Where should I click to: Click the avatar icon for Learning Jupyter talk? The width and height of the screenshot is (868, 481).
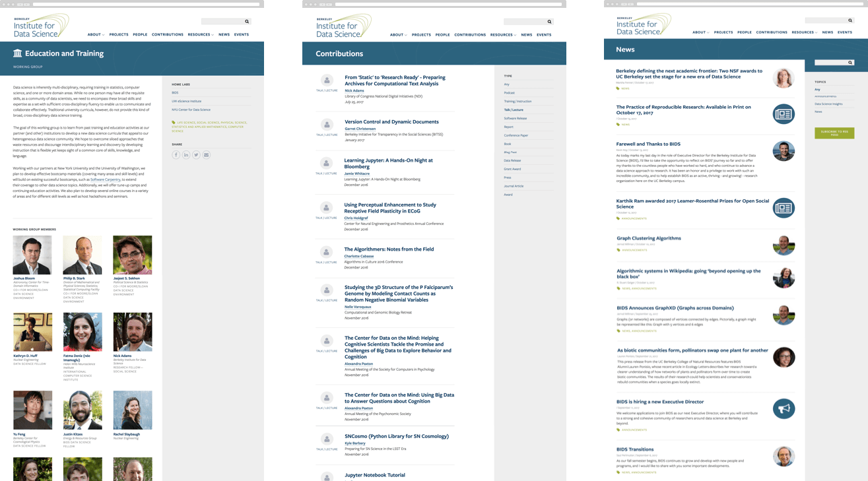point(326,163)
